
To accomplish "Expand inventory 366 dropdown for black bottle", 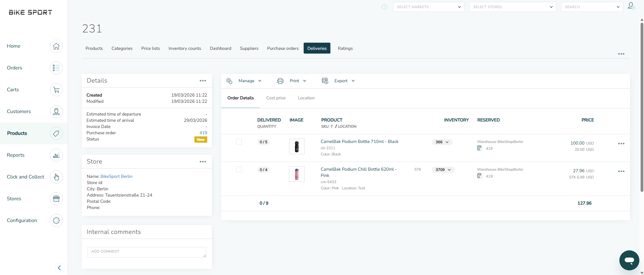I will pyautogui.click(x=442, y=142).
